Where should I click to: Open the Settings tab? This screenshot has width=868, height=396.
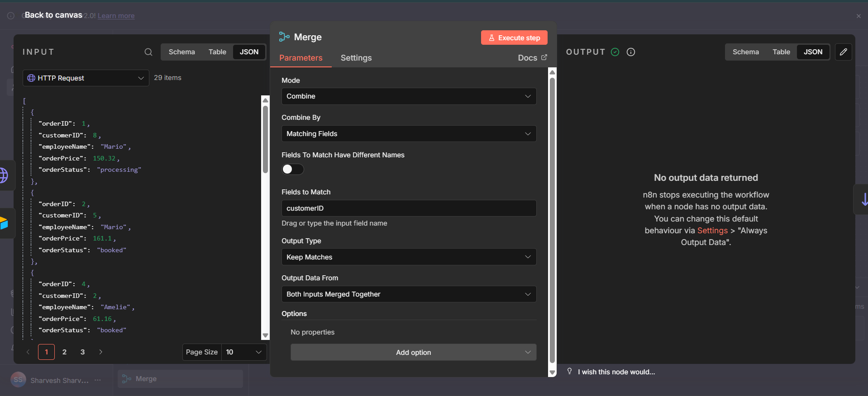[x=356, y=58]
